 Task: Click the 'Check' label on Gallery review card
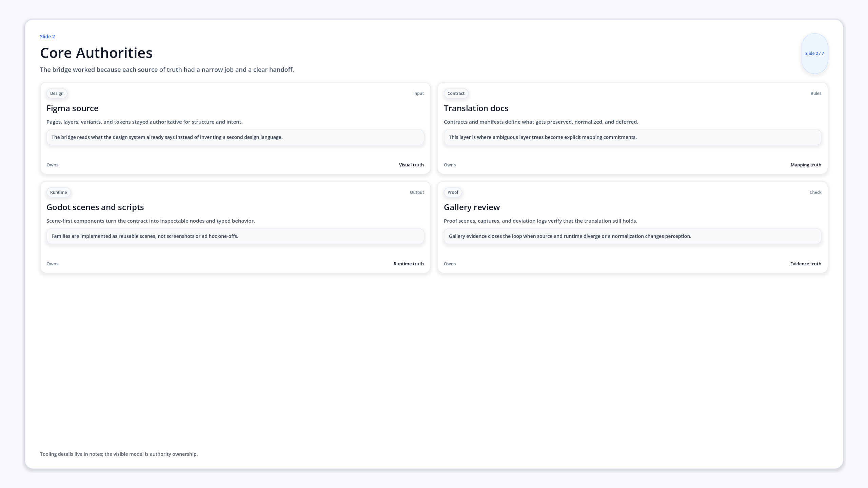pos(815,192)
